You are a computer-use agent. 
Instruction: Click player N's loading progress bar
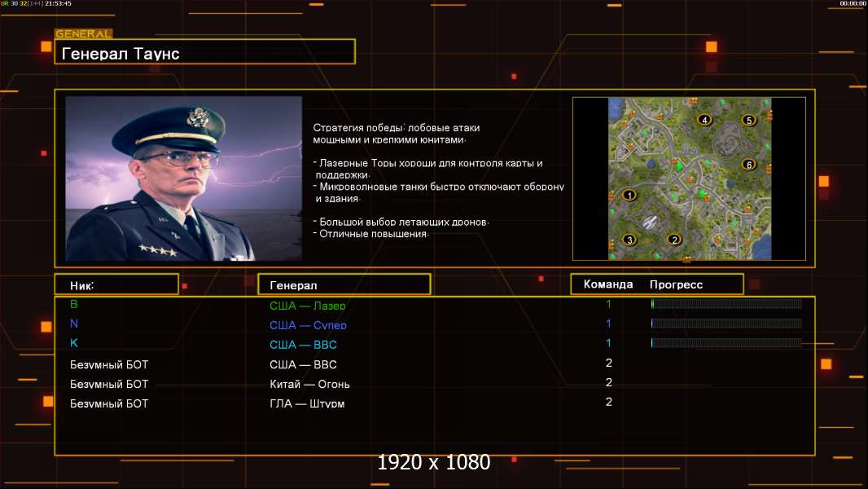726,324
